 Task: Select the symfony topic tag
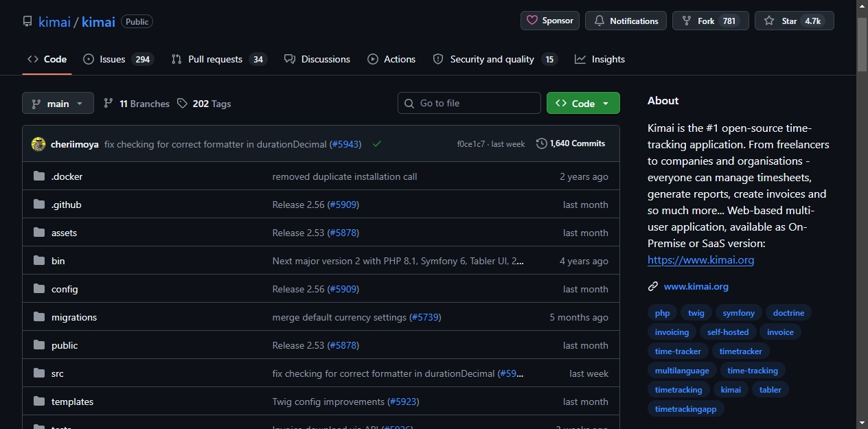739,313
